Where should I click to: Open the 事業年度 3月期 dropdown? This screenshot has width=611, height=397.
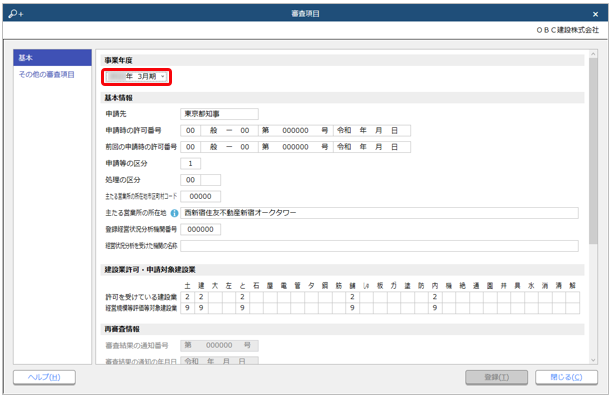pyautogui.click(x=136, y=76)
